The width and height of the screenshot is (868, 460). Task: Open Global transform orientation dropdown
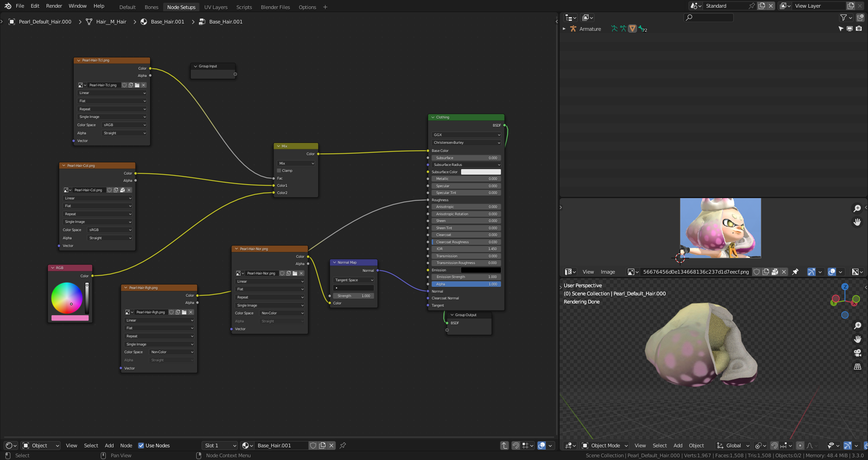click(x=733, y=446)
